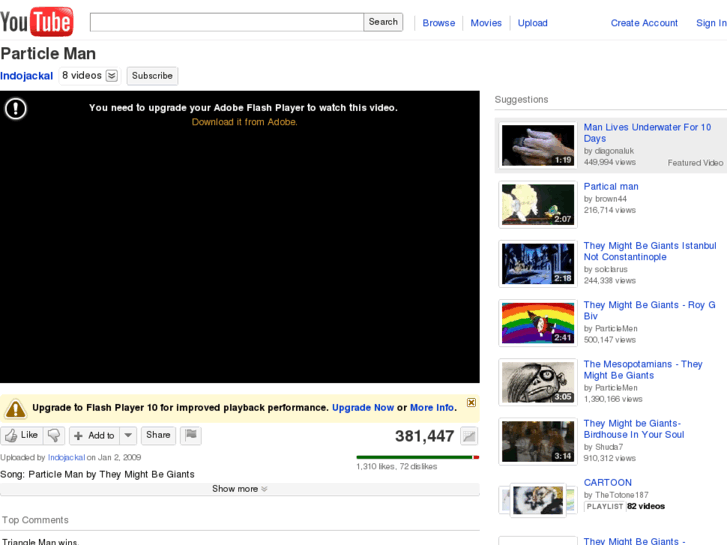This screenshot has height=545, width=727.
Task: Click the YouTube logo
Action: (x=37, y=21)
